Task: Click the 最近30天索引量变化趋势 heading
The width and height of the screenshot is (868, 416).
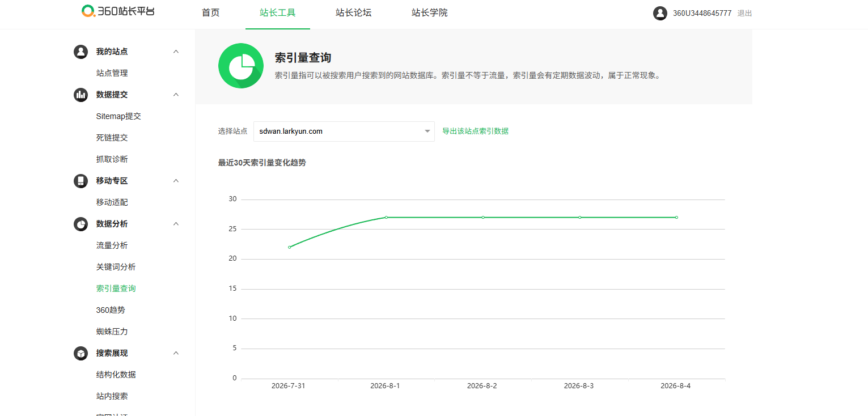Action: pyautogui.click(x=262, y=163)
